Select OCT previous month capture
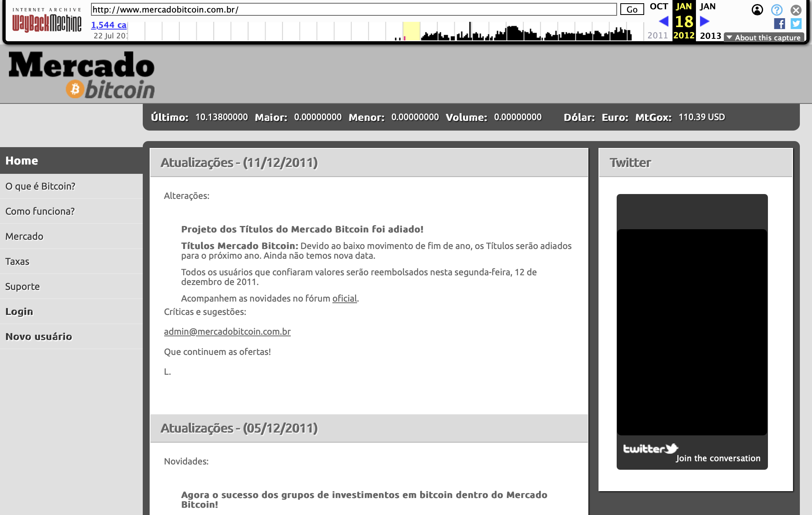This screenshot has width=812, height=515. click(659, 6)
